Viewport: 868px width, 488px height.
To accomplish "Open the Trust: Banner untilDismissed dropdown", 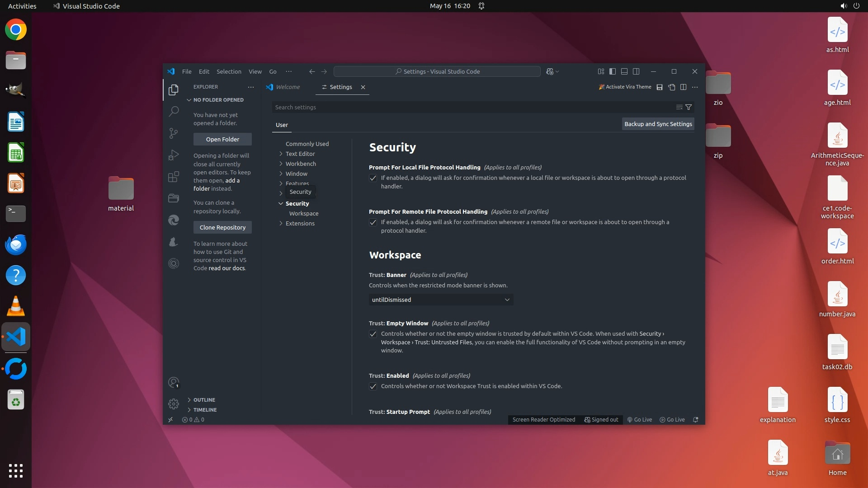I will click(x=441, y=300).
